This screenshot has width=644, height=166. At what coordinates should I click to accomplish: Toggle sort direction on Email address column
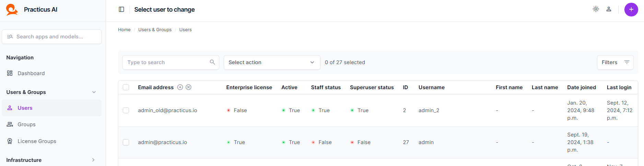click(180, 87)
